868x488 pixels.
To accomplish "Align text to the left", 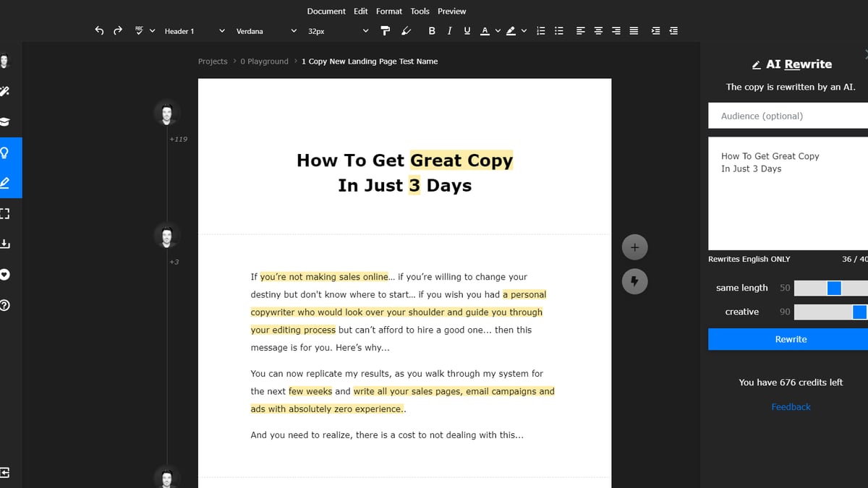I will pos(580,31).
